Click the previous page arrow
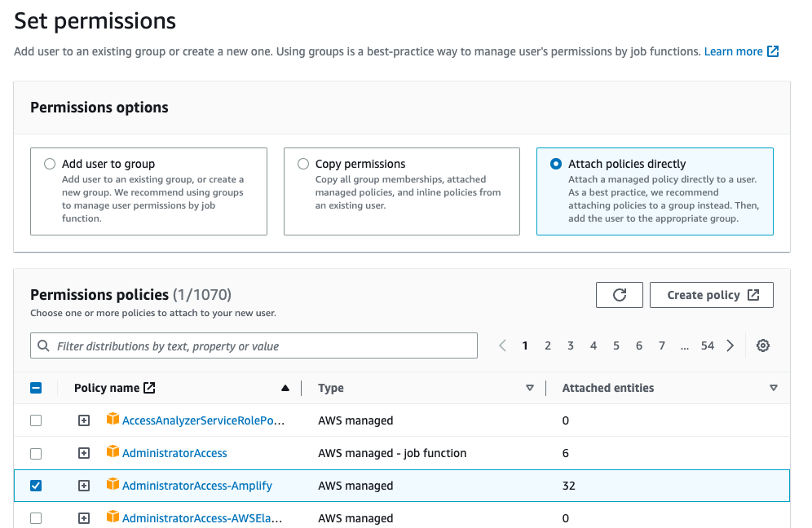812x528 pixels. click(x=502, y=345)
